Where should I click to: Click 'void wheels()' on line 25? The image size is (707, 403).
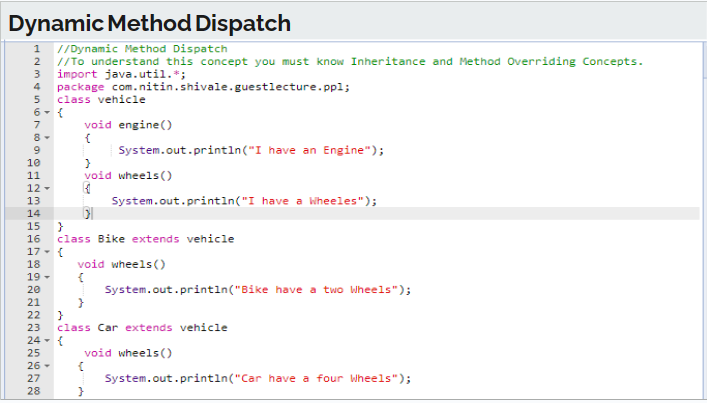(128, 353)
